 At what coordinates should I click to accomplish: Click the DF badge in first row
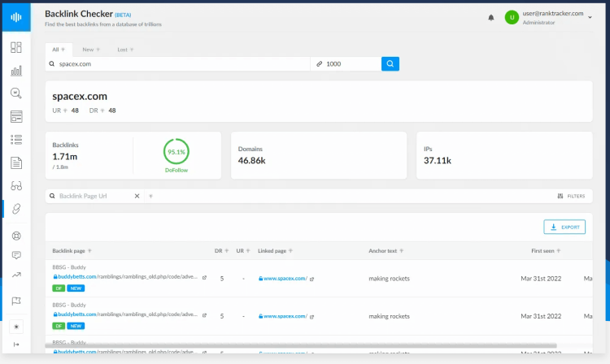coord(59,288)
